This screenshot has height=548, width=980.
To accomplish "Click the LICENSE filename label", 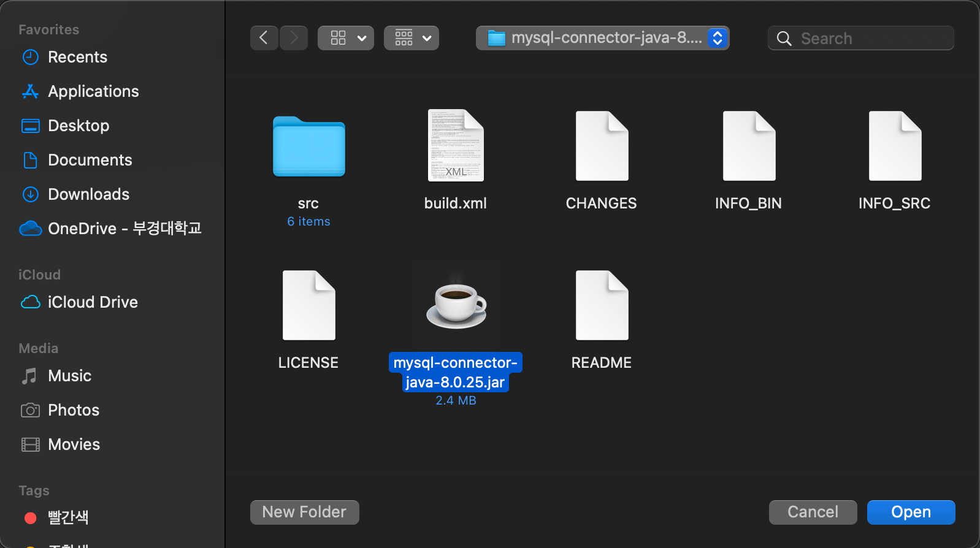I will tap(308, 363).
